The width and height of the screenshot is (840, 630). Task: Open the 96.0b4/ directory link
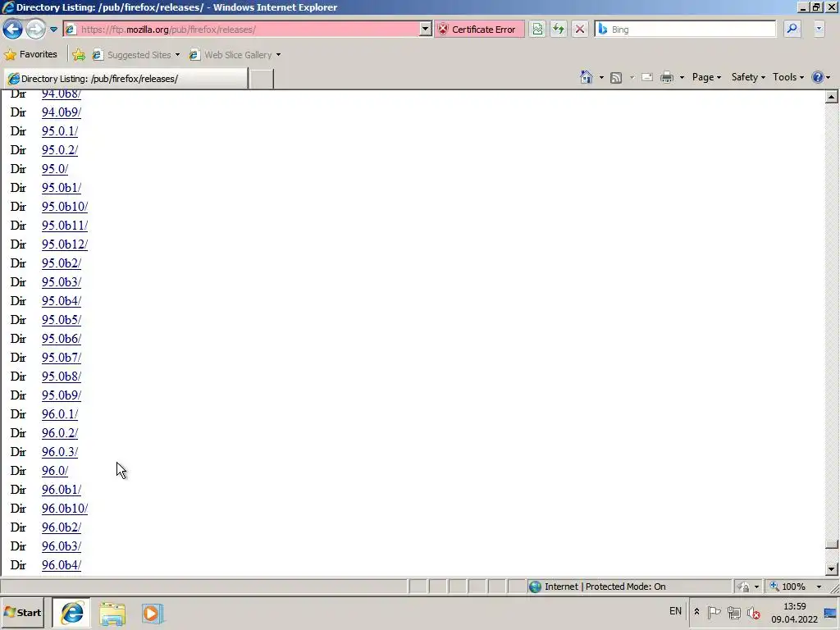click(x=62, y=565)
